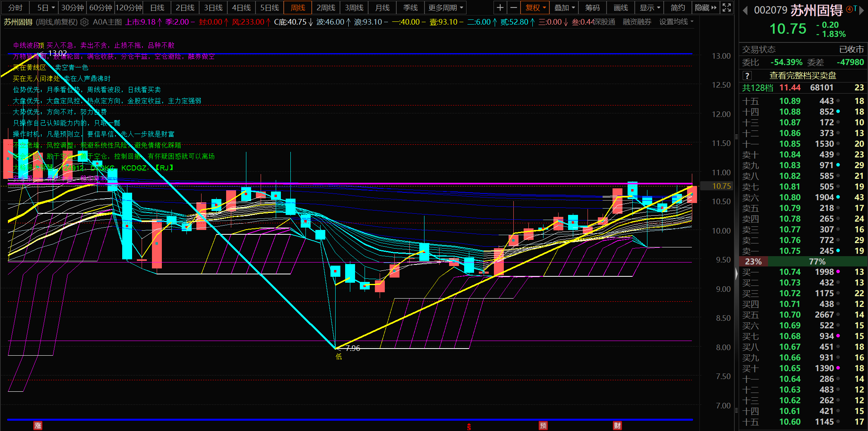Enter fullscreen chart mode icon
868x431 pixels.
click(x=727, y=8)
